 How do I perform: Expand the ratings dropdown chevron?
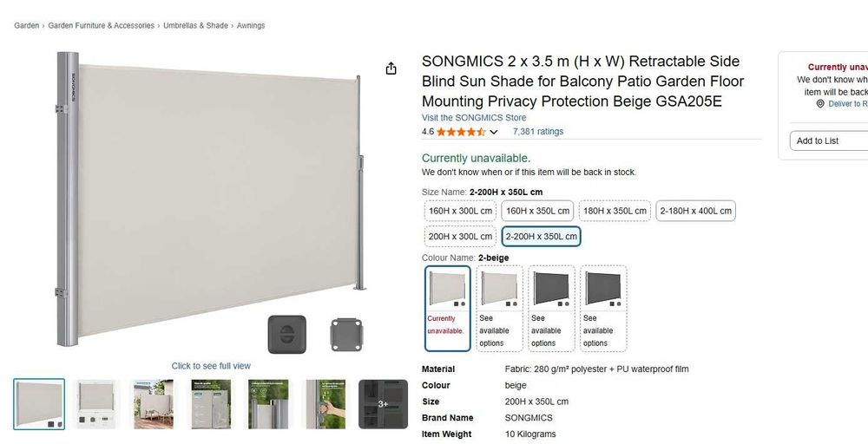(x=494, y=133)
